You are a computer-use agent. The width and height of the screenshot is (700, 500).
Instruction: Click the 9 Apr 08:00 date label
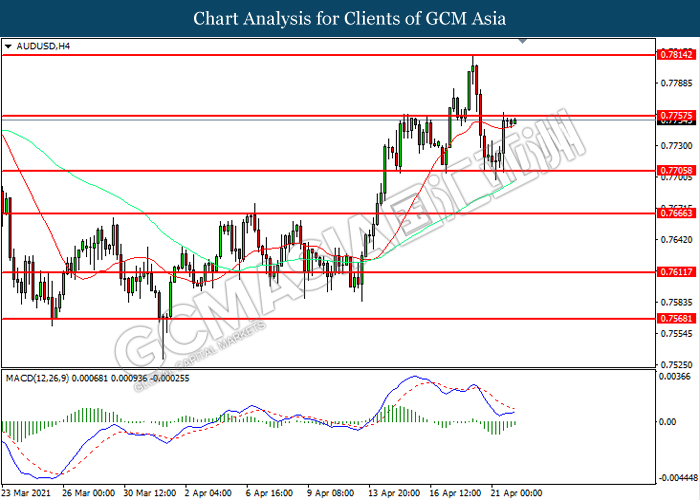(331, 493)
